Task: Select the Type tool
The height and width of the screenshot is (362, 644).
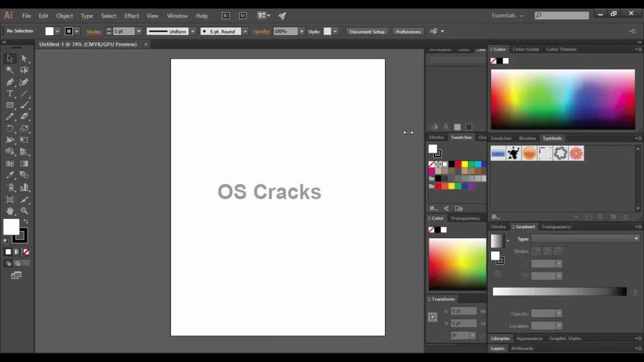Action: pyautogui.click(x=10, y=94)
